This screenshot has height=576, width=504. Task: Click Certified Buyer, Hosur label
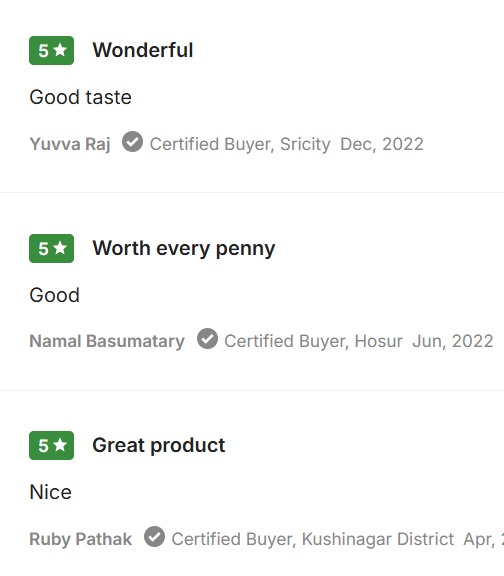314,341
